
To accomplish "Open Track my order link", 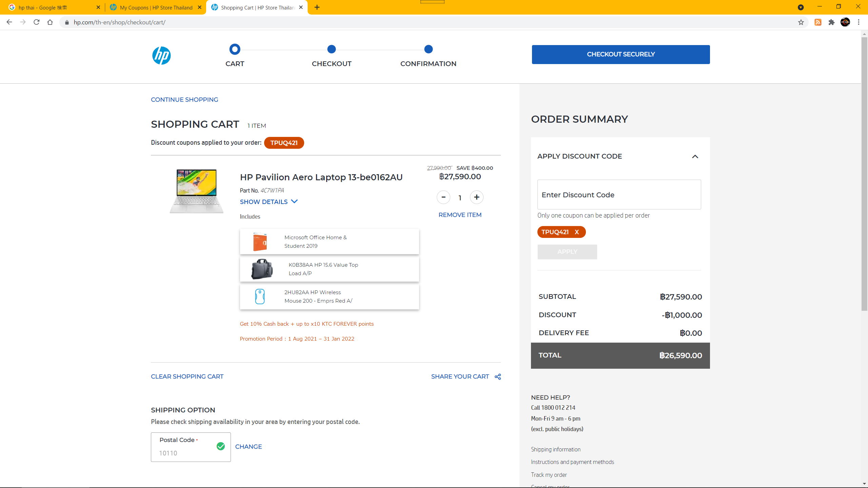I will tap(549, 475).
